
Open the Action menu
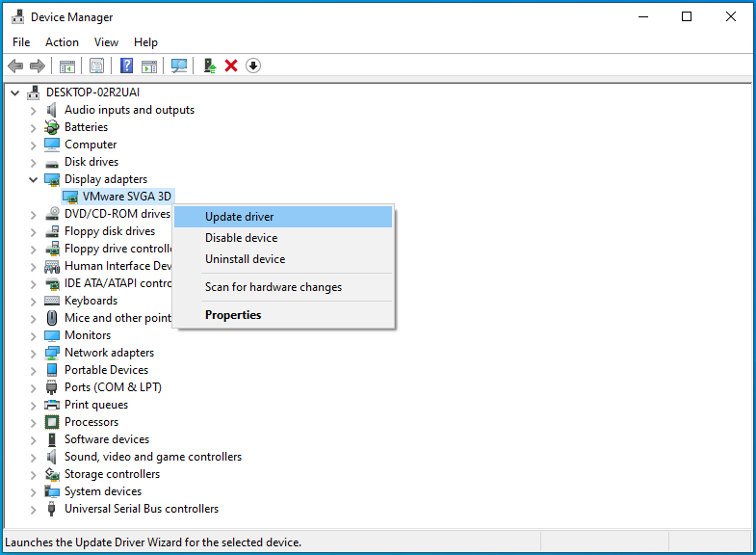tap(62, 42)
